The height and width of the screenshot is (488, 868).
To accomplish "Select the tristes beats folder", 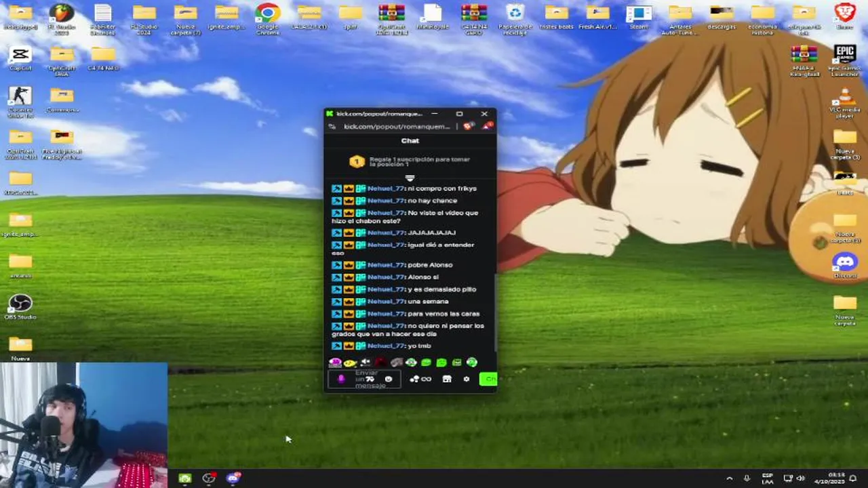I will click(556, 18).
